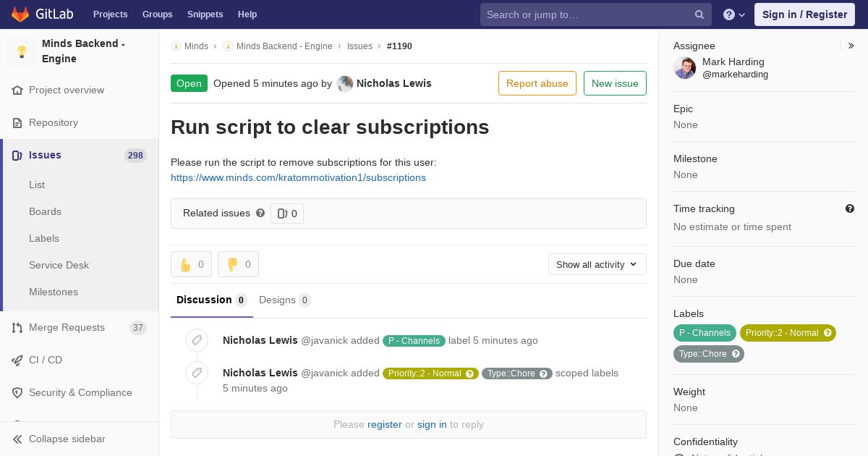Open the help question-mark menu

[734, 14]
